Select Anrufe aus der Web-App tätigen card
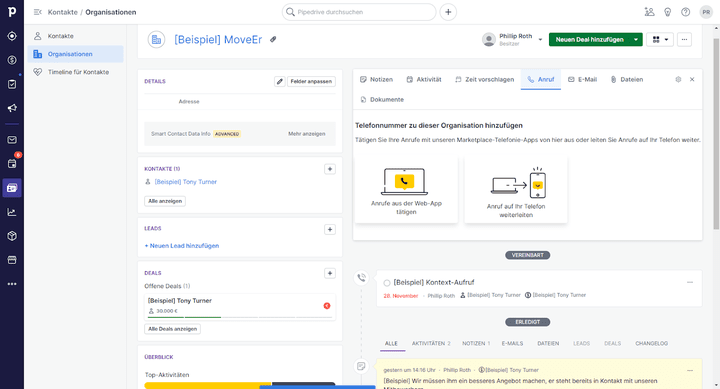 (406, 190)
